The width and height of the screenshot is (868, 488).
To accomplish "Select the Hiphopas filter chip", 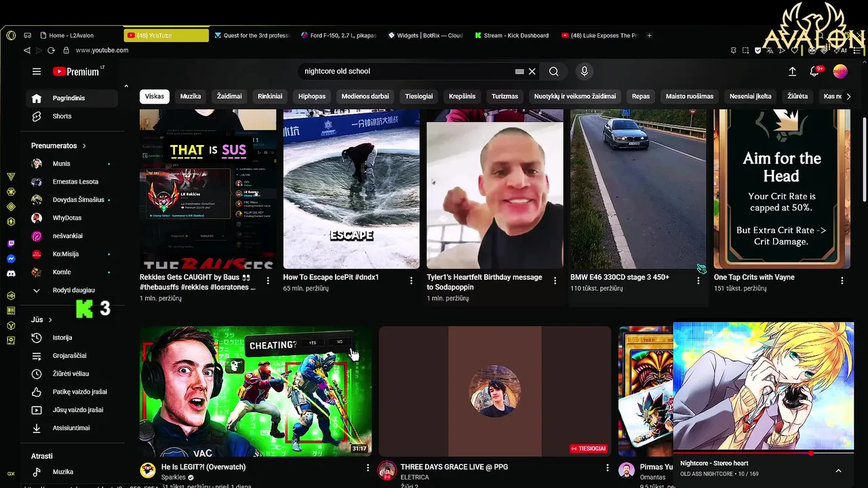I will point(312,96).
